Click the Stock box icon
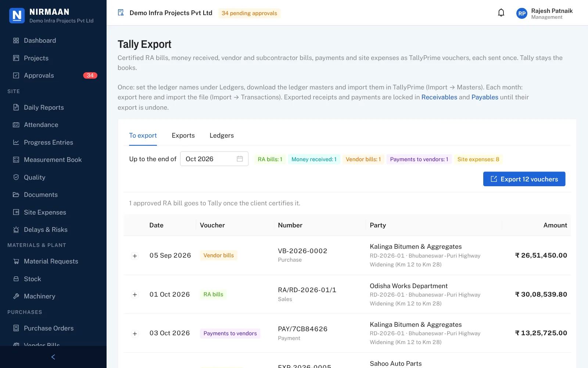The image size is (588, 368). tap(16, 279)
